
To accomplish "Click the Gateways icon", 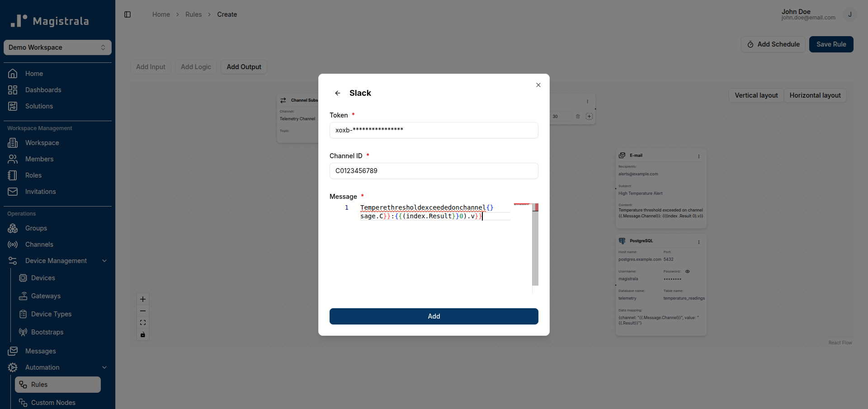I will click(x=23, y=296).
